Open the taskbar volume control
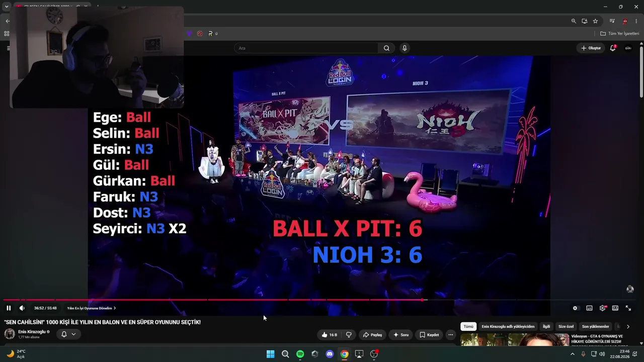Image resolution: width=644 pixels, height=362 pixels. (602, 354)
